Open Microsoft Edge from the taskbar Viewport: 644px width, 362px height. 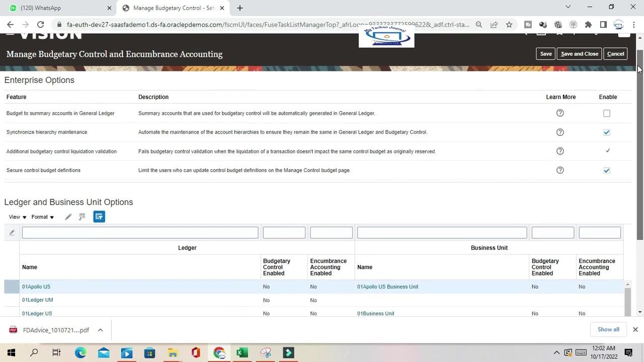80,353
